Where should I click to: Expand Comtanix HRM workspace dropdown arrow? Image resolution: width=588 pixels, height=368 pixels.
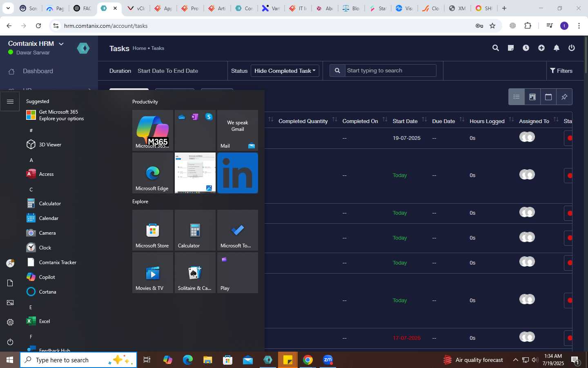pyautogui.click(x=61, y=44)
